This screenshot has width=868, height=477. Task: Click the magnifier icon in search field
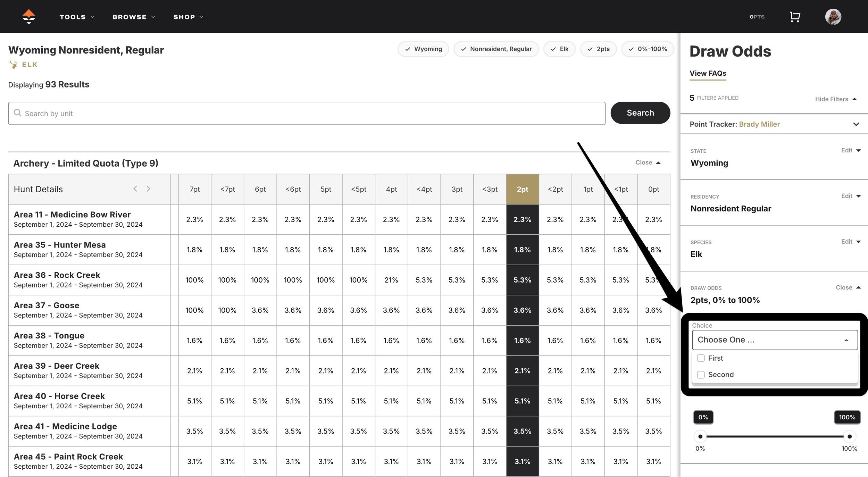click(17, 113)
